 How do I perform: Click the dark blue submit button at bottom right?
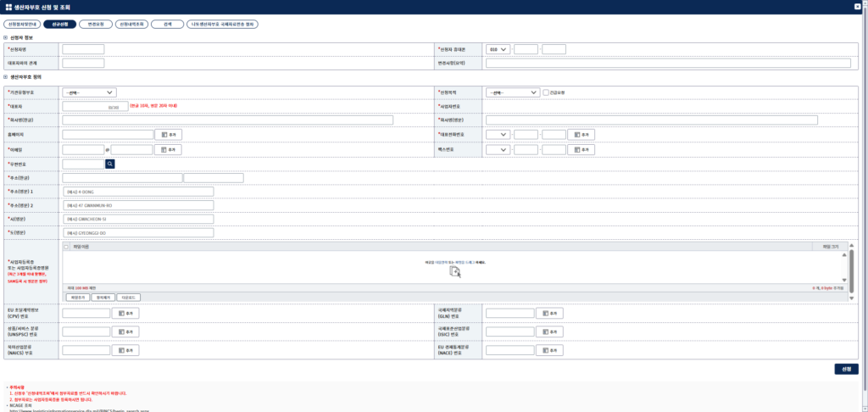[x=847, y=369]
